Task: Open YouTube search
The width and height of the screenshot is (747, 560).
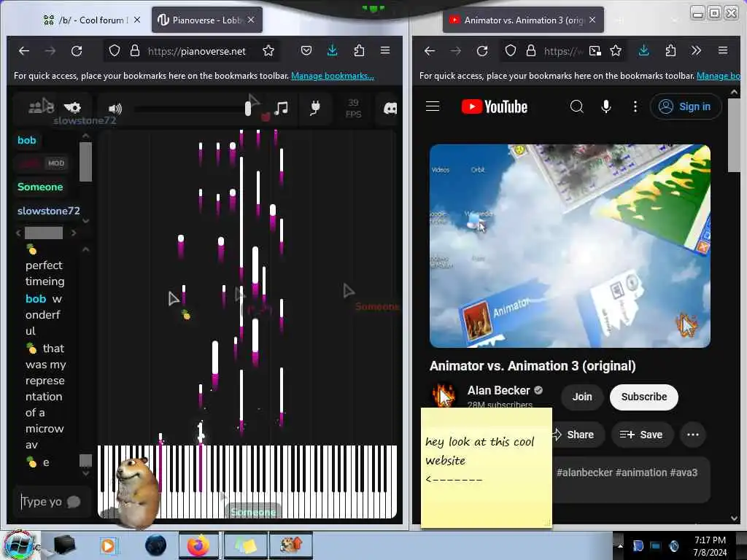Action: 576,106
